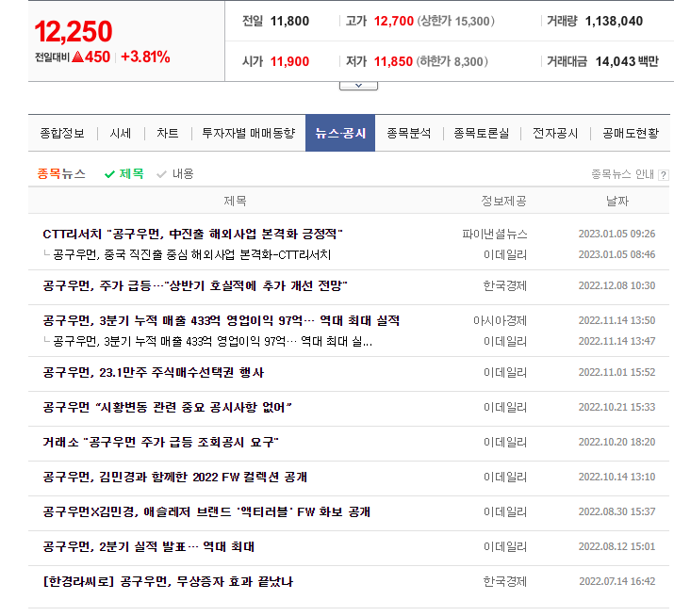The width and height of the screenshot is (674, 616).
Task: Open the 공매도현황 tab
Action: tap(630, 133)
